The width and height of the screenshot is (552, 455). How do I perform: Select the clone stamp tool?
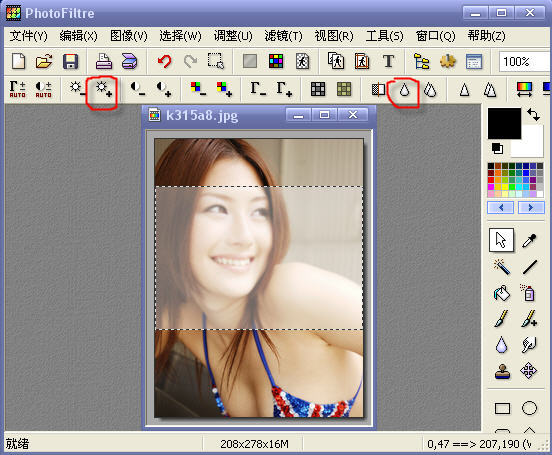click(502, 371)
